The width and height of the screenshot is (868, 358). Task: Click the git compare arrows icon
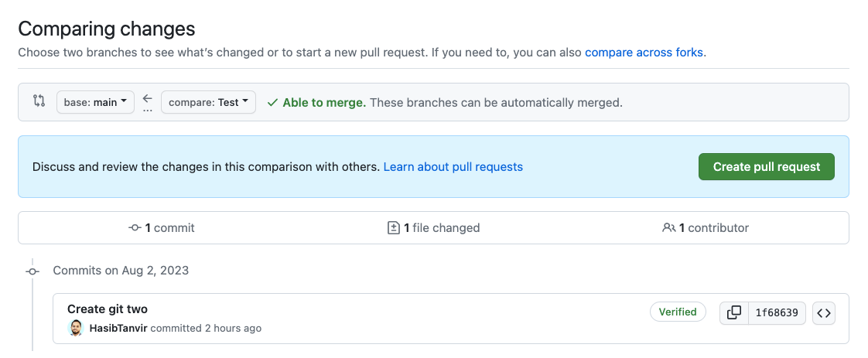[39, 101]
